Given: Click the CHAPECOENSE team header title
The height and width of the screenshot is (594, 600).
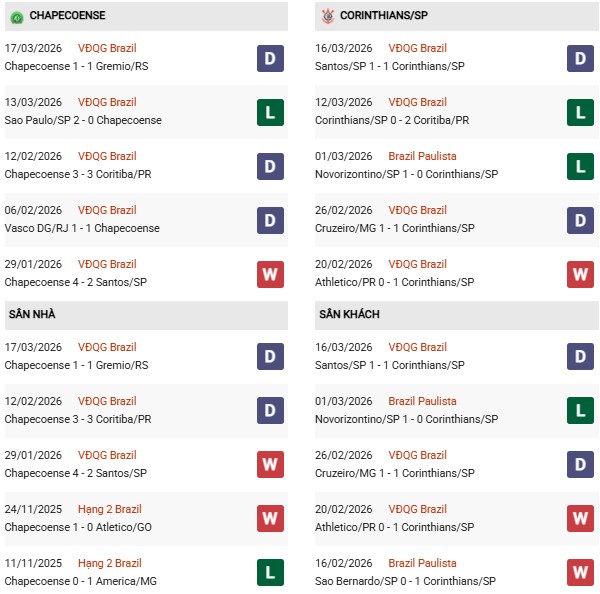Looking at the screenshot, I should [x=68, y=16].
